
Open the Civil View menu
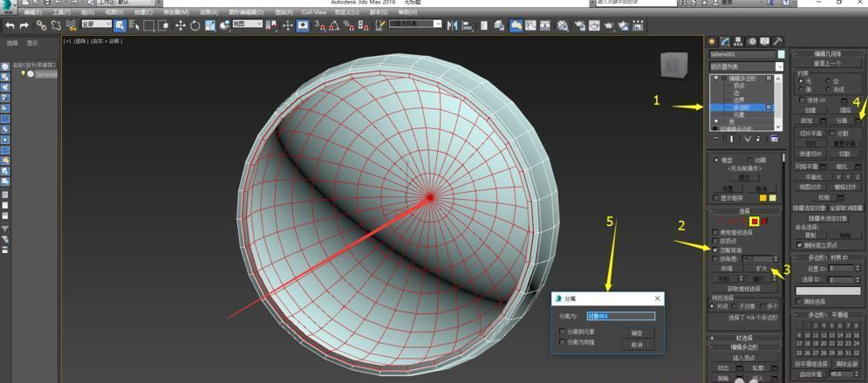coord(313,12)
